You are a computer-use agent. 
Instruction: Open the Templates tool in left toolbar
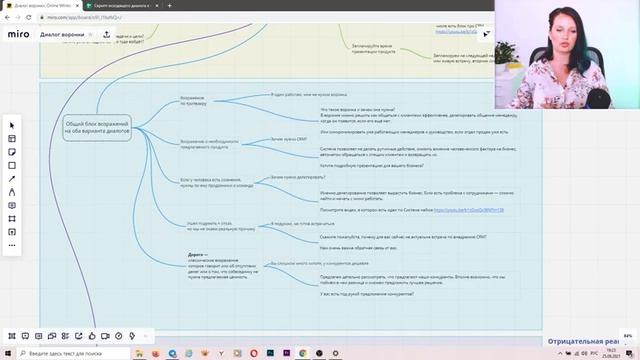(12, 139)
